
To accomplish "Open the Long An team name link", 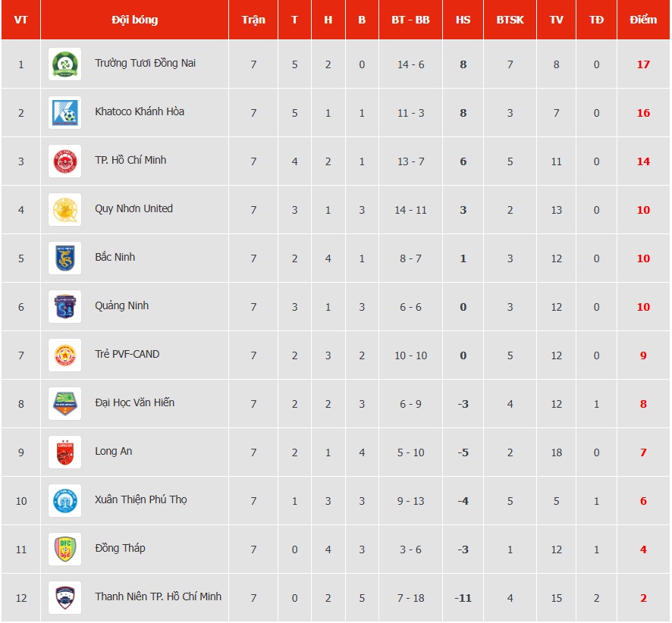I will click(x=113, y=451).
